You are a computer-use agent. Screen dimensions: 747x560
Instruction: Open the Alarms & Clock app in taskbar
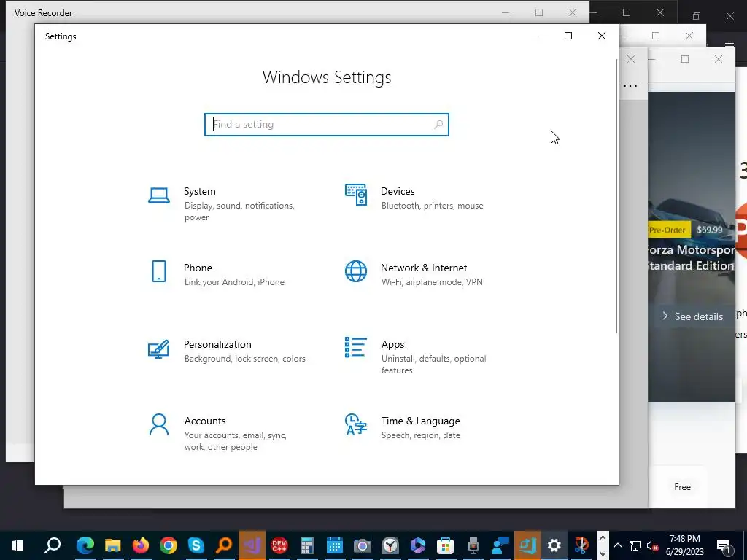390,545
